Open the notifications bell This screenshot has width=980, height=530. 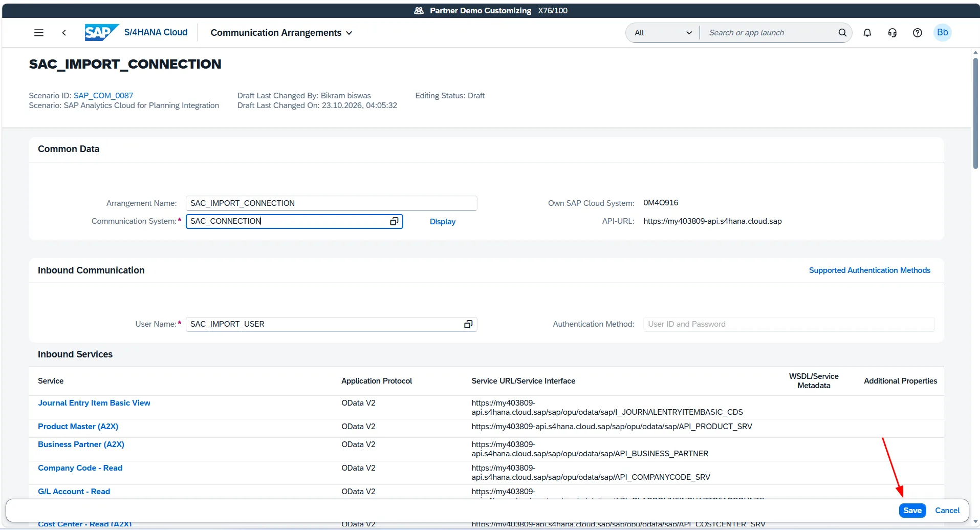point(867,33)
